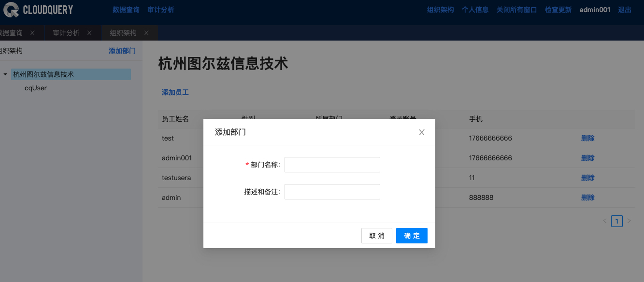Screen dimensions: 644x282
Task: Select page 1 in the pagination control
Action: 617,221
